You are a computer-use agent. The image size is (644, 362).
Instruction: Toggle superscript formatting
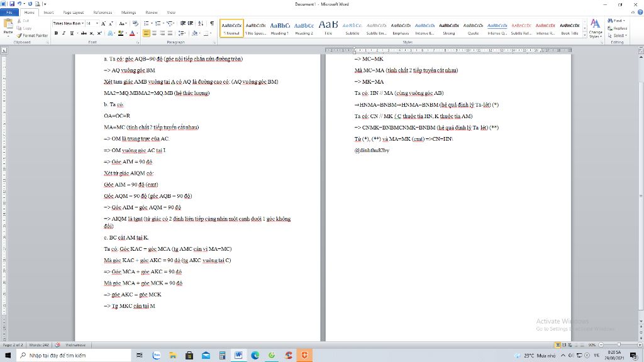99,33
